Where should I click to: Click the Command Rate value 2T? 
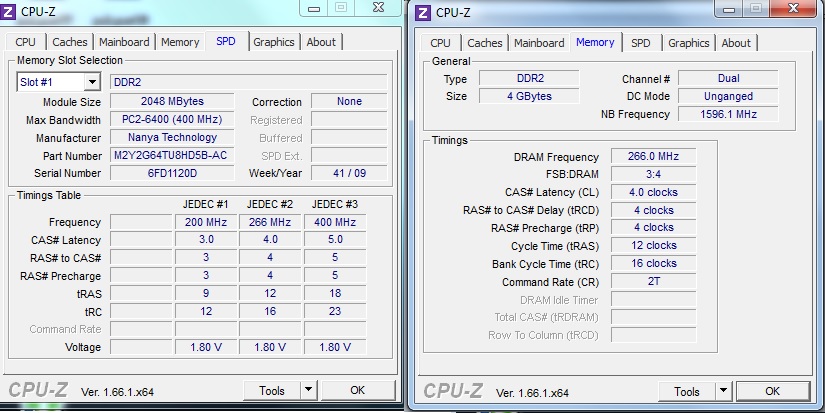click(653, 281)
